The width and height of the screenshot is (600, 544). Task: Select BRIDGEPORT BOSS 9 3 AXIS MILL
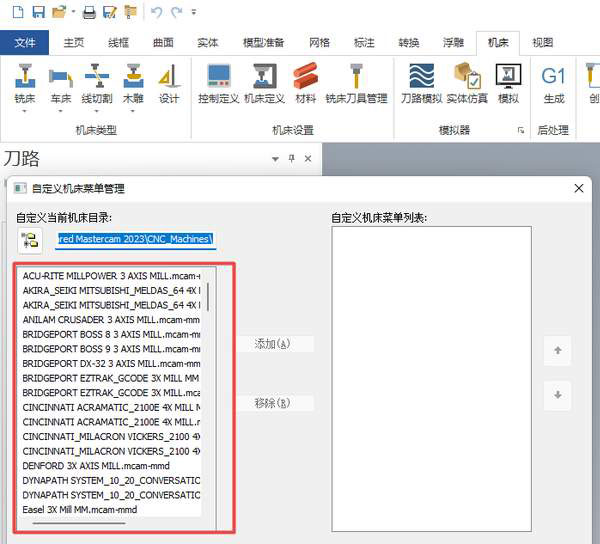click(x=111, y=349)
